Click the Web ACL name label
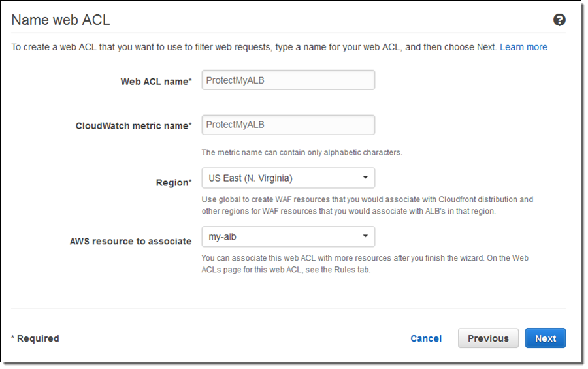 155,82
